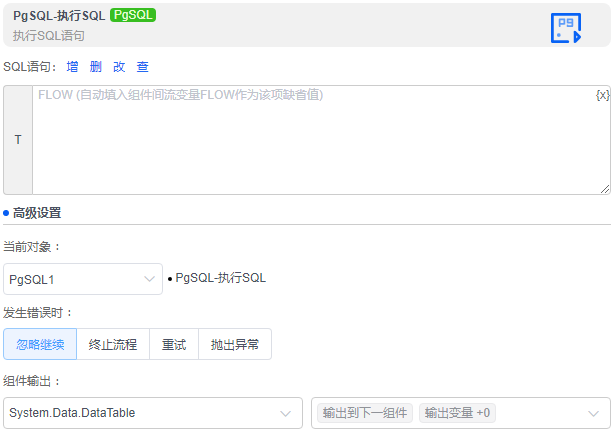
Task: Click the 组件输出 label
Action: (32, 381)
